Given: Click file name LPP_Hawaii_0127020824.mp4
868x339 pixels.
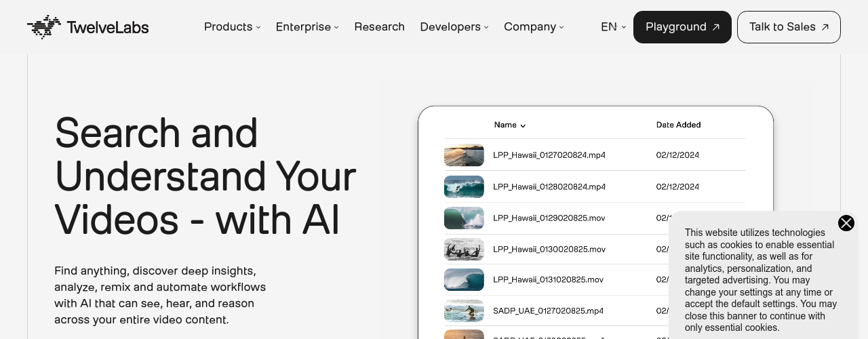Looking at the screenshot, I should pos(549,155).
